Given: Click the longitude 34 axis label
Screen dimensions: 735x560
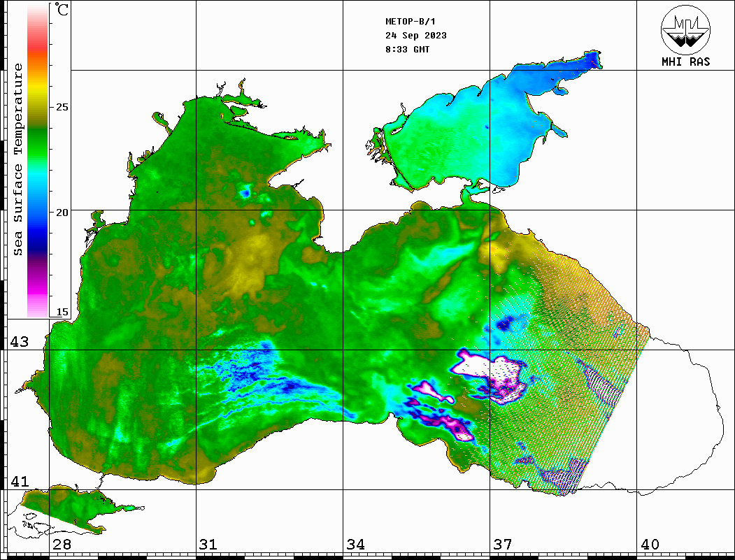Looking at the screenshot, I should click(x=355, y=545).
